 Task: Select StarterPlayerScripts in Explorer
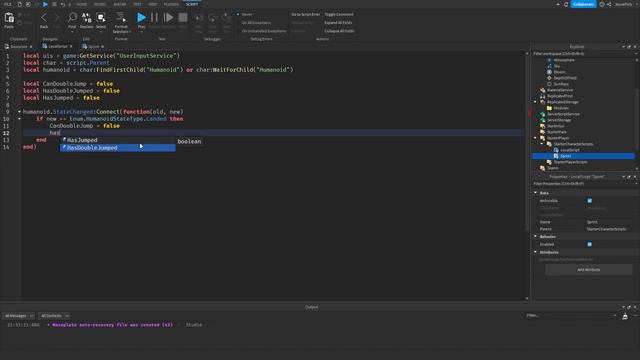570,162
